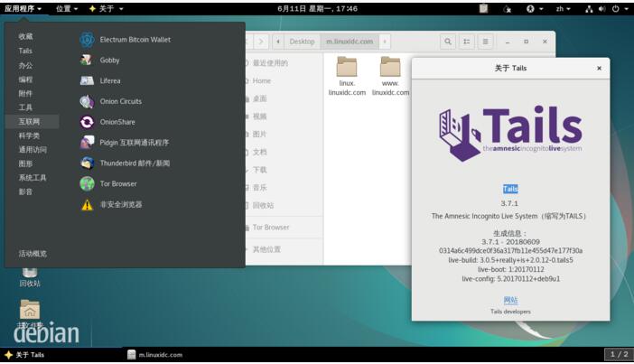The width and height of the screenshot is (634, 364).
Task: Open the 关于 app menu in top bar
Action: click(x=106, y=8)
